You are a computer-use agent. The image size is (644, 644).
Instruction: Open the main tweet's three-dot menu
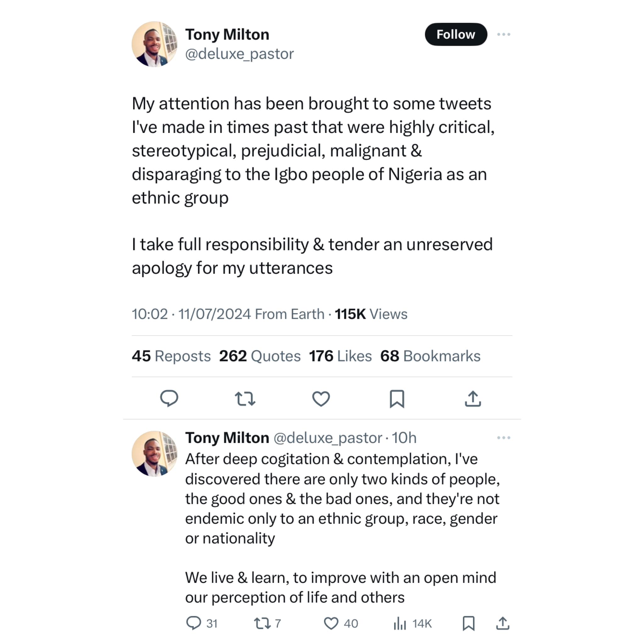(x=503, y=34)
